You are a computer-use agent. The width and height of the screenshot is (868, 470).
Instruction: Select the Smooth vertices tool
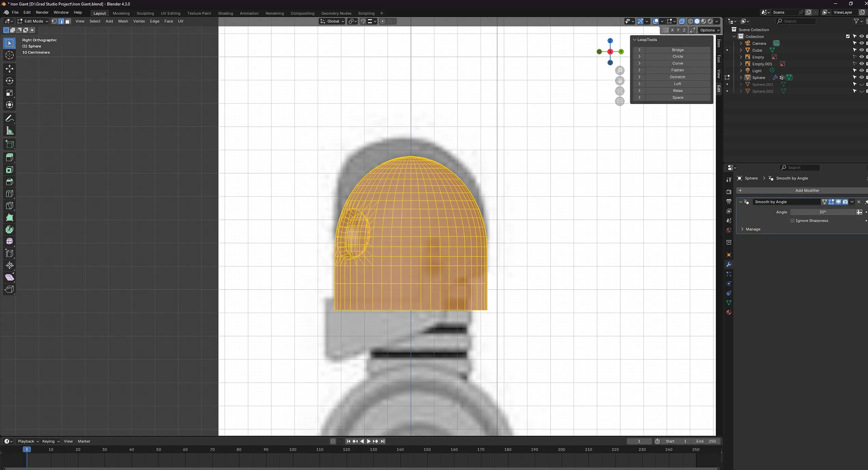(x=9, y=242)
